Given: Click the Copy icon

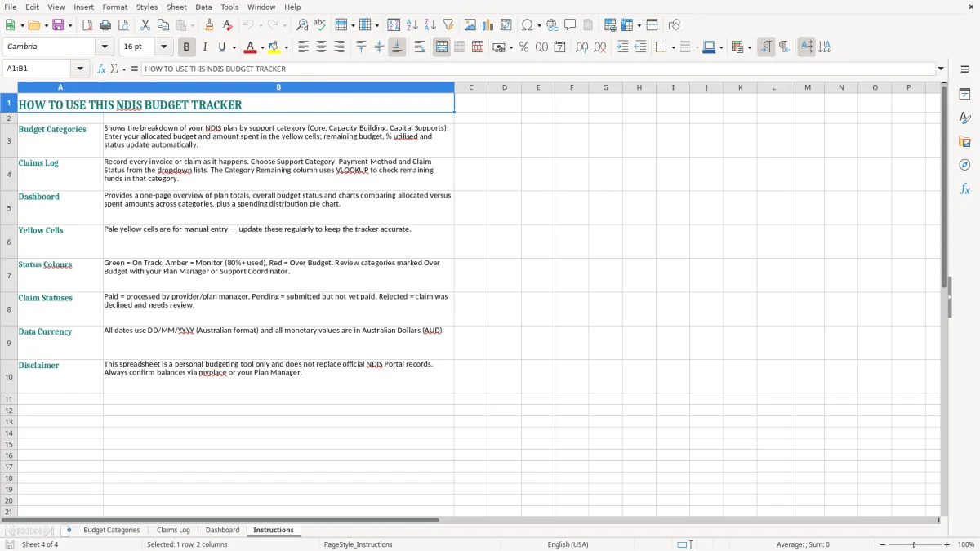Looking at the screenshot, I should [x=163, y=25].
